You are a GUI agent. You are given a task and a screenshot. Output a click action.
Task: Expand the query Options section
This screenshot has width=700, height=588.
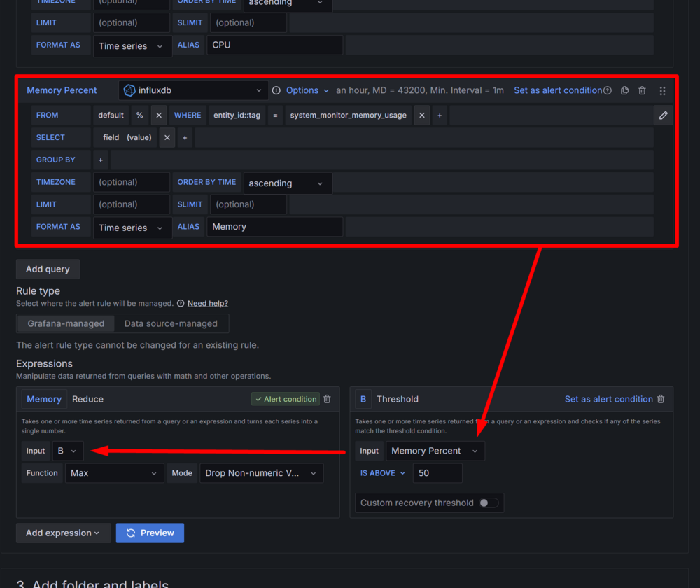[x=307, y=90]
